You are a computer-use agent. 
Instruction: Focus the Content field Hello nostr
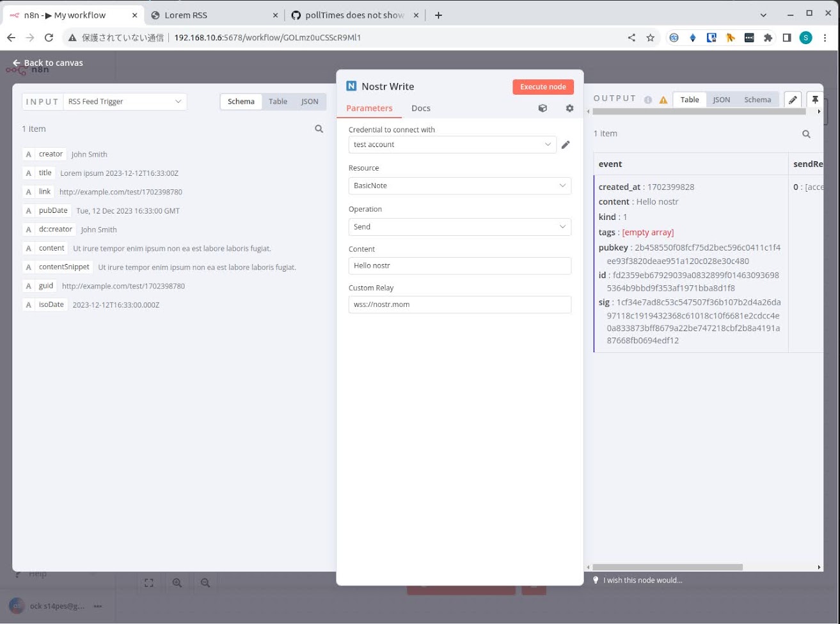[459, 265]
